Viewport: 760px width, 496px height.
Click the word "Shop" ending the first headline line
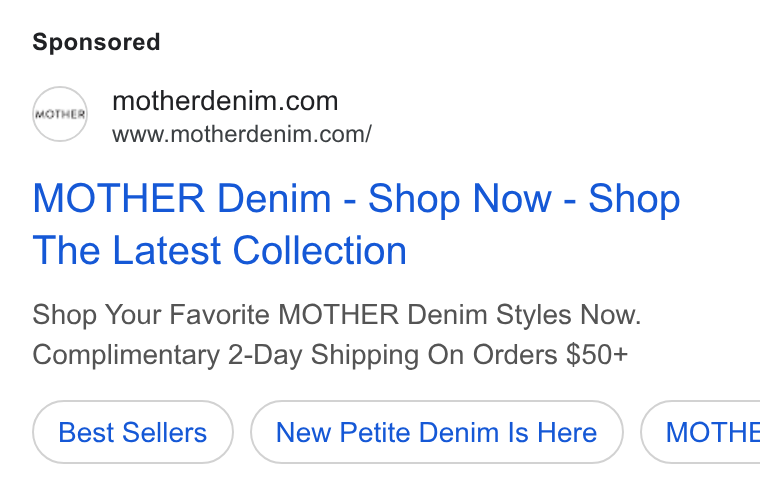pos(634,199)
